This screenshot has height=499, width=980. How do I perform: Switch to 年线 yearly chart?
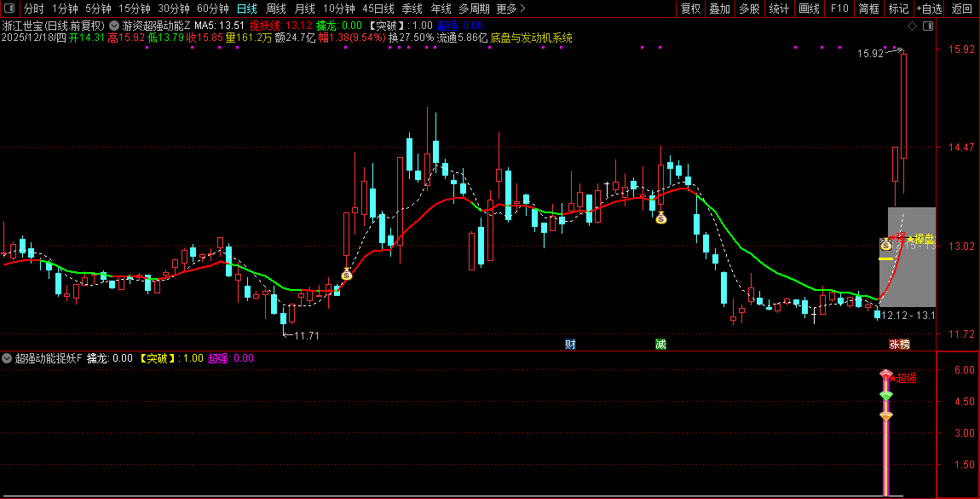(441, 9)
